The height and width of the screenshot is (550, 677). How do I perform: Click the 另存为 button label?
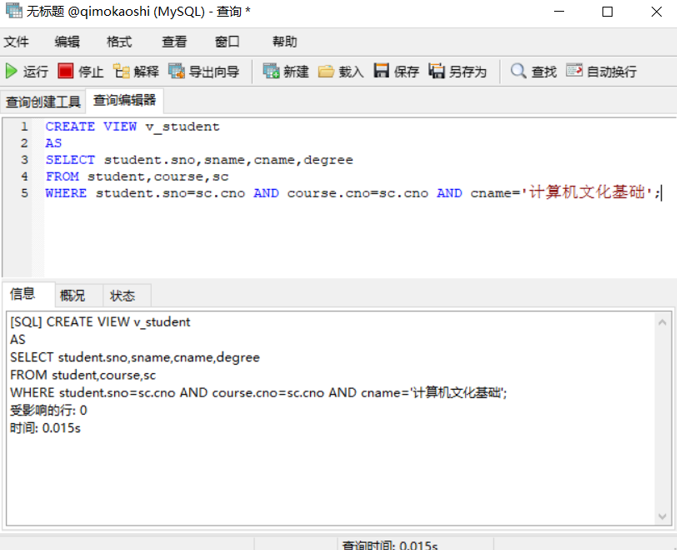click(x=468, y=72)
